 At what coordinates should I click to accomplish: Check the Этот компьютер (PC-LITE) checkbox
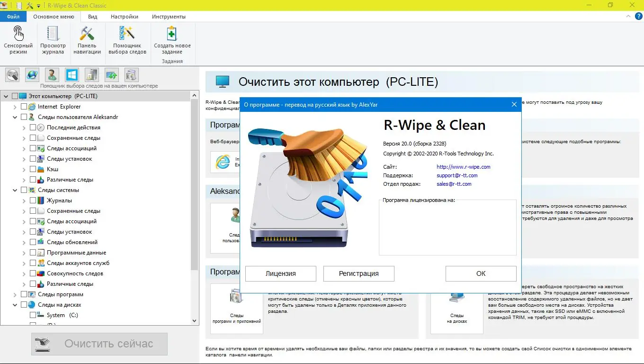click(x=15, y=96)
